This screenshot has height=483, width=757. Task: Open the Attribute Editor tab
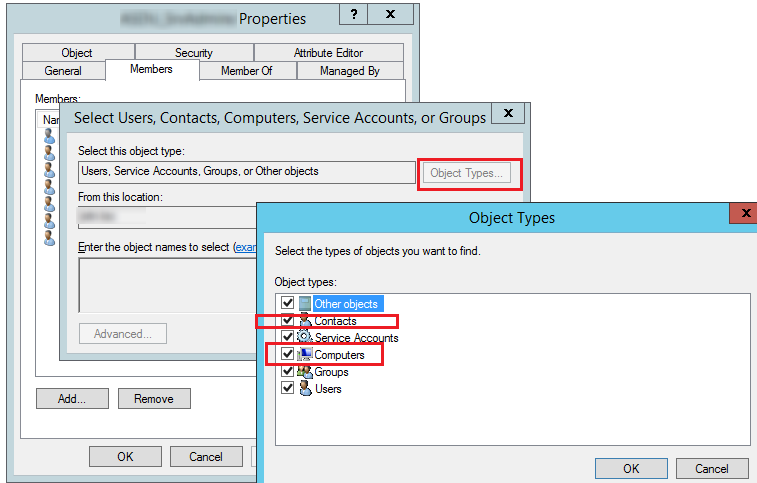click(328, 53)
